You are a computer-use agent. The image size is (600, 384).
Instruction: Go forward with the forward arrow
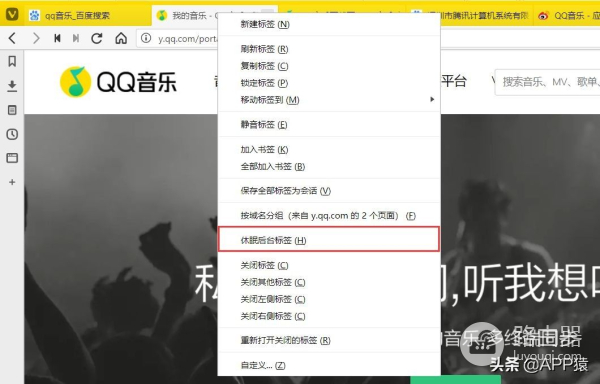point(36,38)
